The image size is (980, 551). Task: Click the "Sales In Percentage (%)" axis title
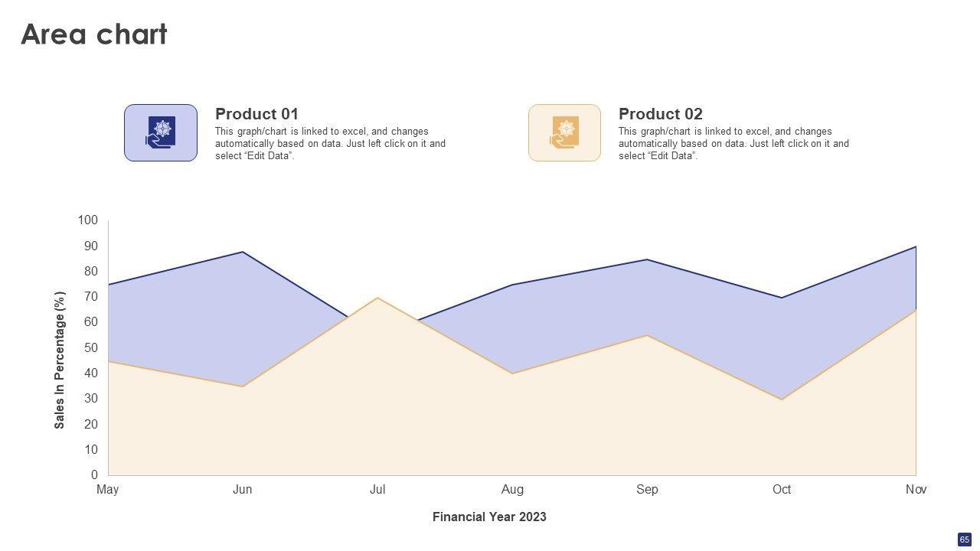60,360
